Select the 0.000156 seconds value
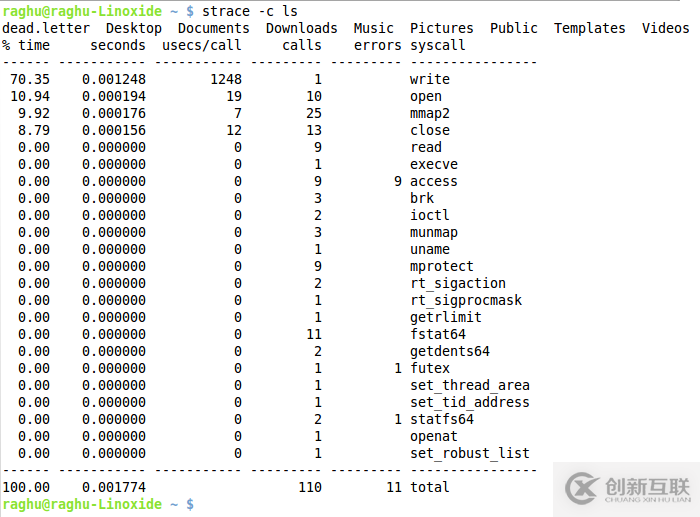The image size is (700, 517). (114, 130)
